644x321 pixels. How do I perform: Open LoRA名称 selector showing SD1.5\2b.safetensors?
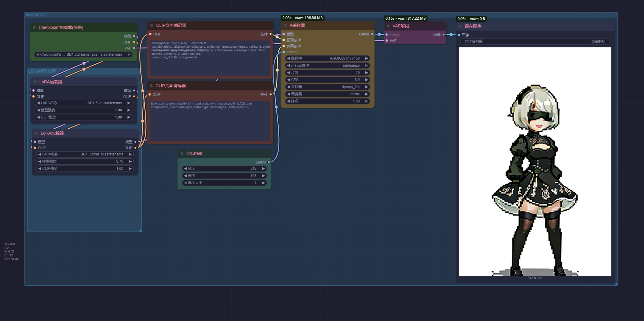pyautogui.click(x=83, y=103)
